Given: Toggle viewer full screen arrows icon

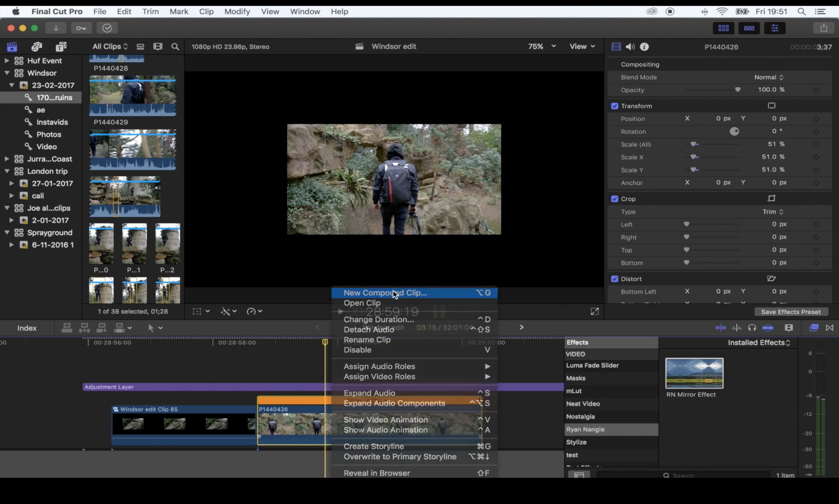Looking at the screenshot, I should click(x=595, y=311).
